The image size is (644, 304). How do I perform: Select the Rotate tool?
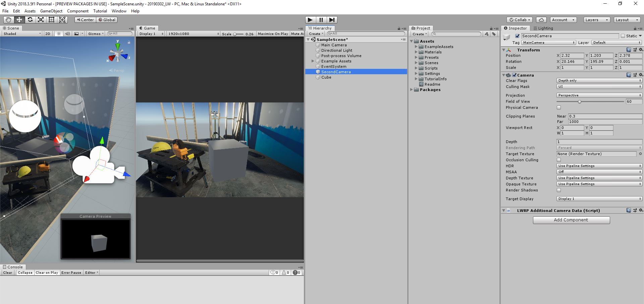click(x=30, y=20)
